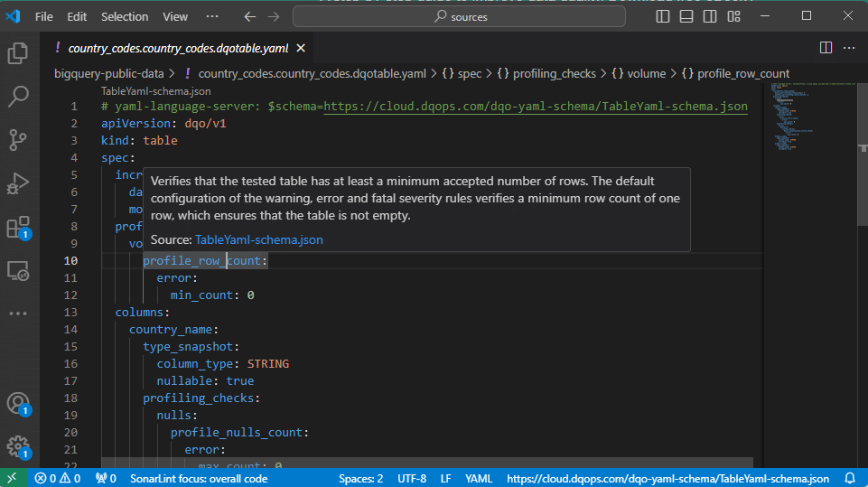Change indentation via Spaces: 2
The width and height of the screenshot is (868, 487).
(360, 478)
